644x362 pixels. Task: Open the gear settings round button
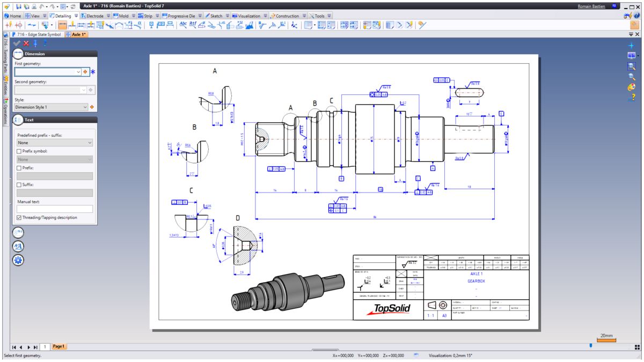(18, 260)
